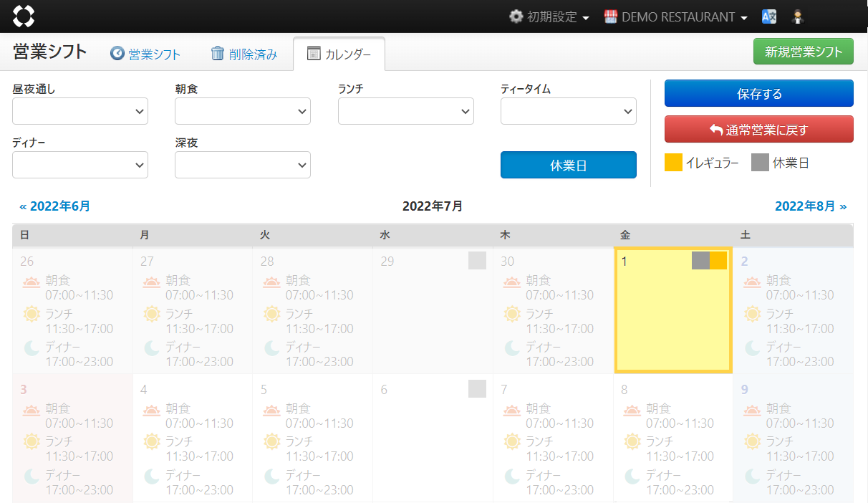The height and width of the screenshot is (503, 868).
Task: Toggle the gray holiday square on July 6
Action: (477, 388)
